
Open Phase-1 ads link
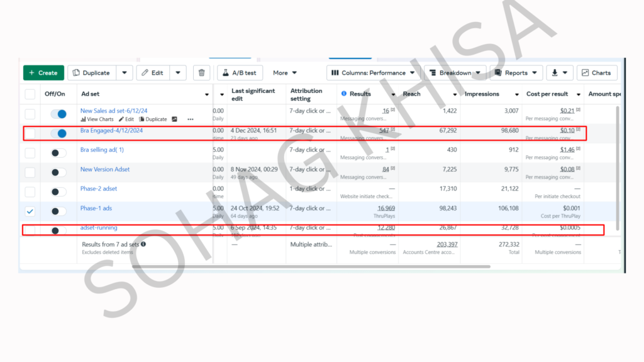96,208
